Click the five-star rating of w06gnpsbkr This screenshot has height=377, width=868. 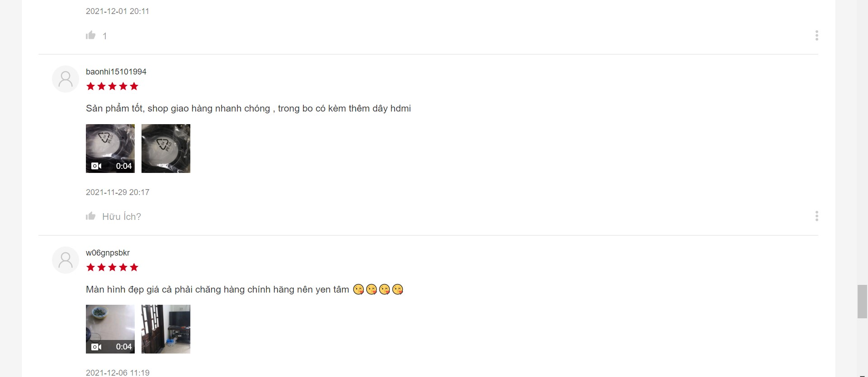tap(112, 267)
